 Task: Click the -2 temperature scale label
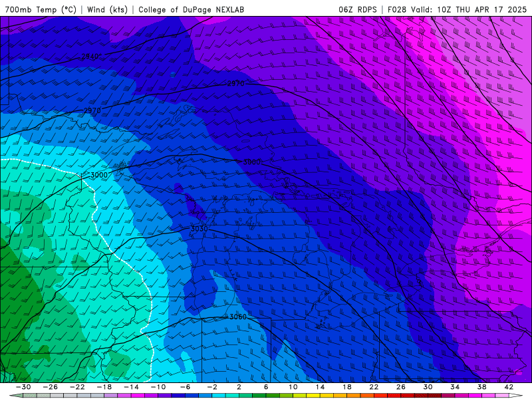(x=212, y=387)
